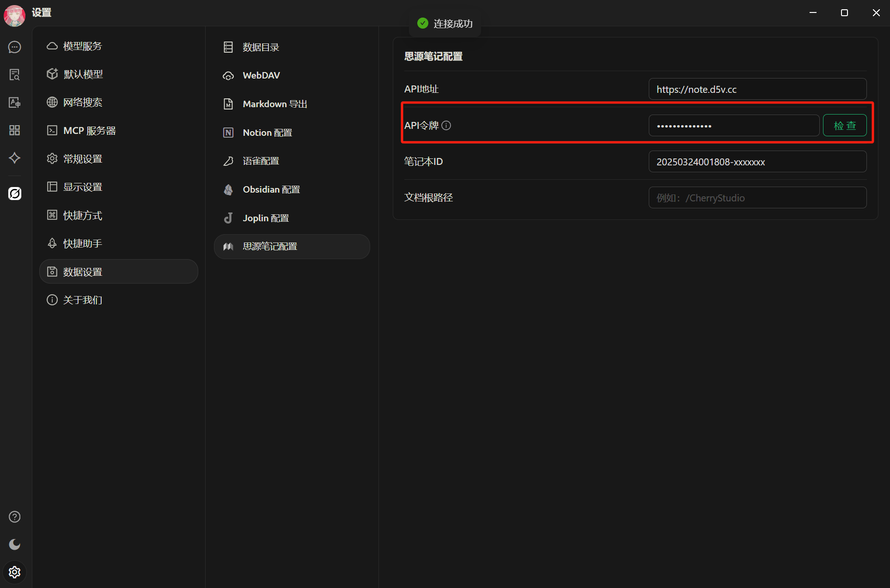The width and height of the screenshot is (890, 588).
Task: Click the API地址 input field
Action: [x=757, y=89]
